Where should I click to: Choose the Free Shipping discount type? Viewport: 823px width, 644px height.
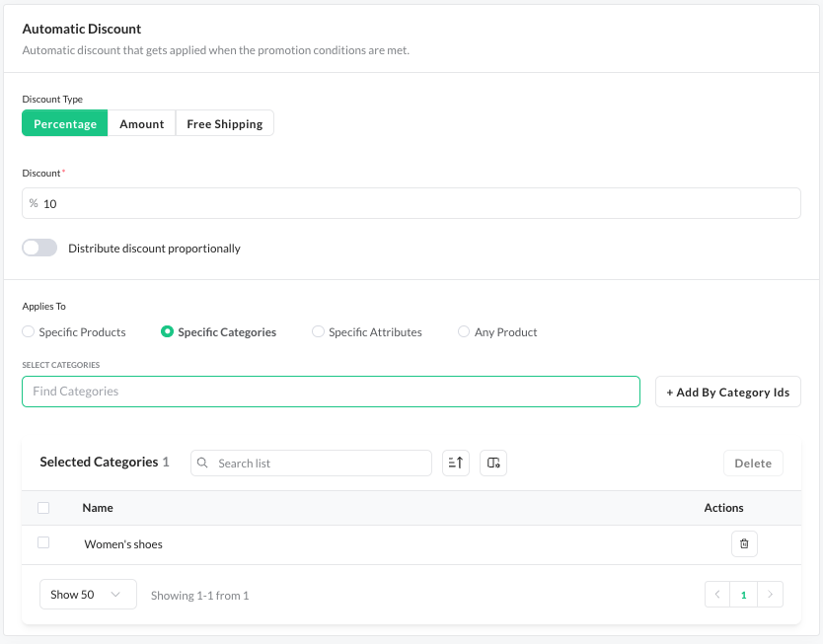click(x=225, y=123)
